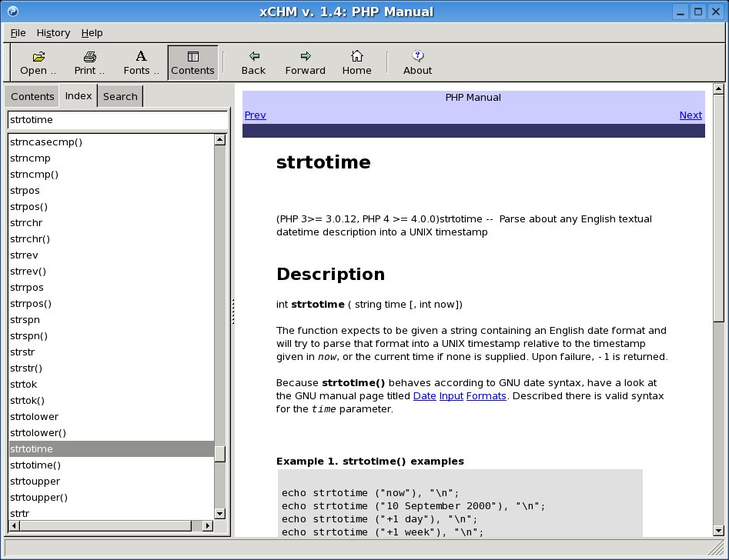This screenshot has width=729, height=560.
Task: Follow the Prev page link
Action: click(x=255, y=115)
